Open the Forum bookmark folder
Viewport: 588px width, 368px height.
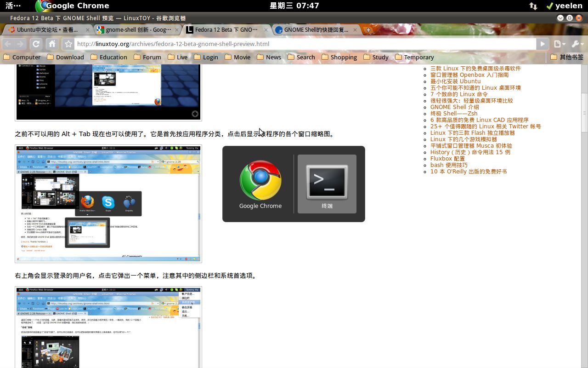pyautogui.click(x=147, y=57)
